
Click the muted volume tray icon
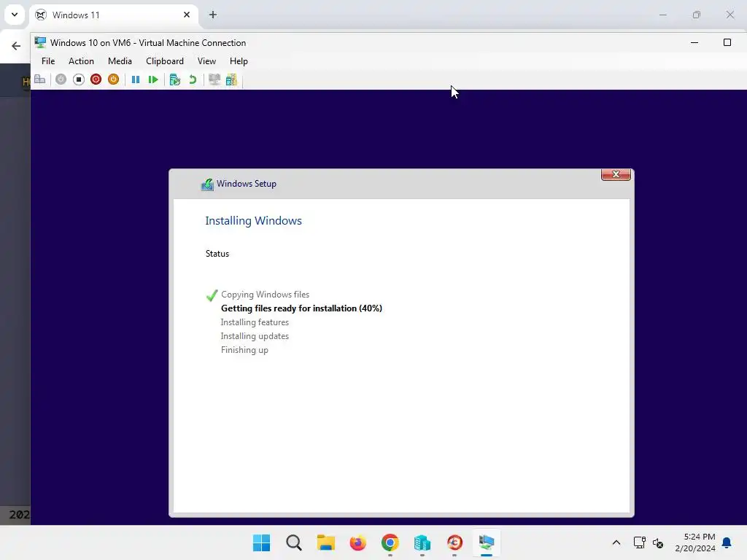coord(658,542)
